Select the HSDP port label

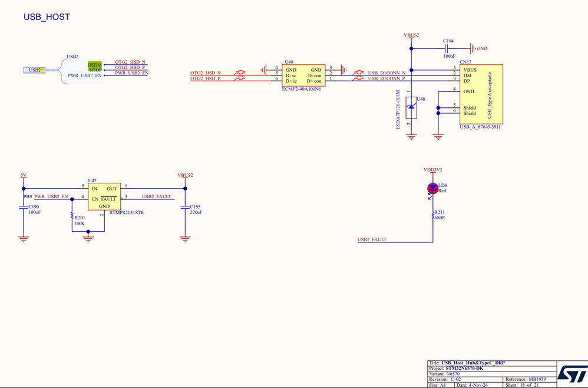coord(95,70)
